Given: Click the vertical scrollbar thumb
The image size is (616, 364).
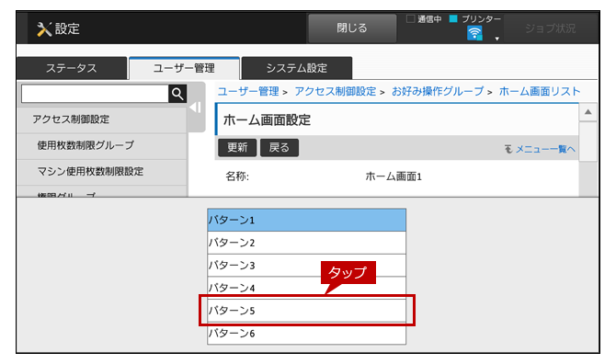Looking at the screenshot, I should point(588,142).
